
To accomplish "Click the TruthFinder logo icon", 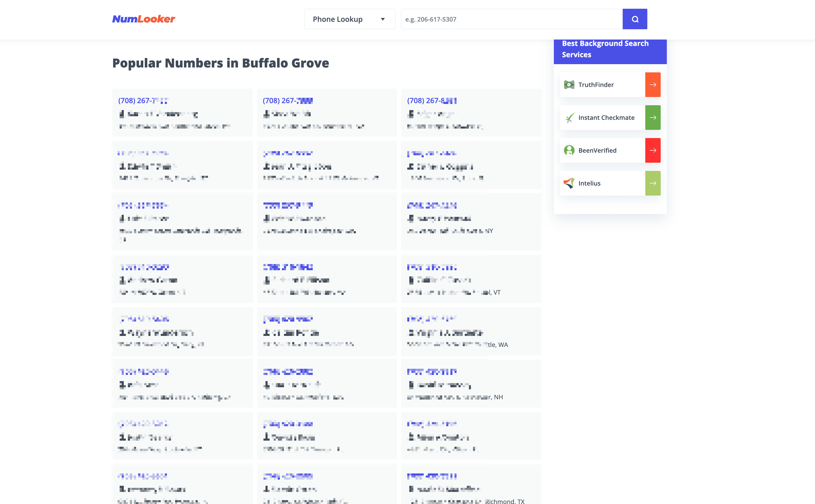I will pos(569,85).
